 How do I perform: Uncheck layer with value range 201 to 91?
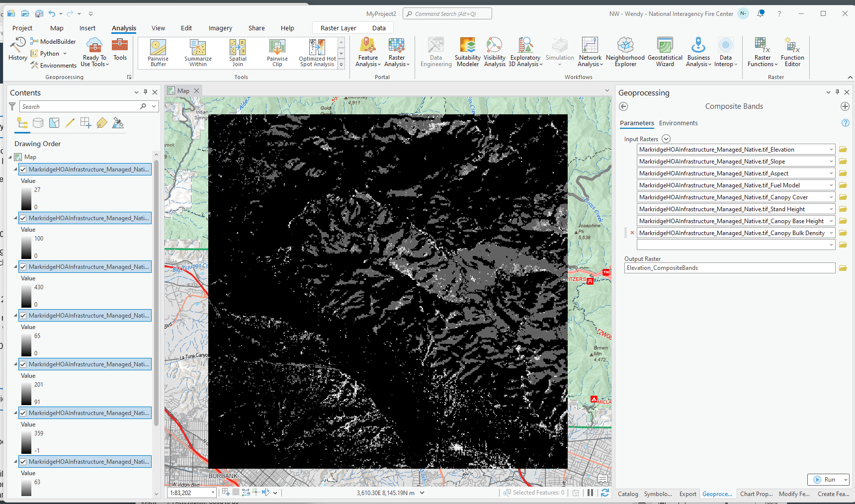point(23,364)
